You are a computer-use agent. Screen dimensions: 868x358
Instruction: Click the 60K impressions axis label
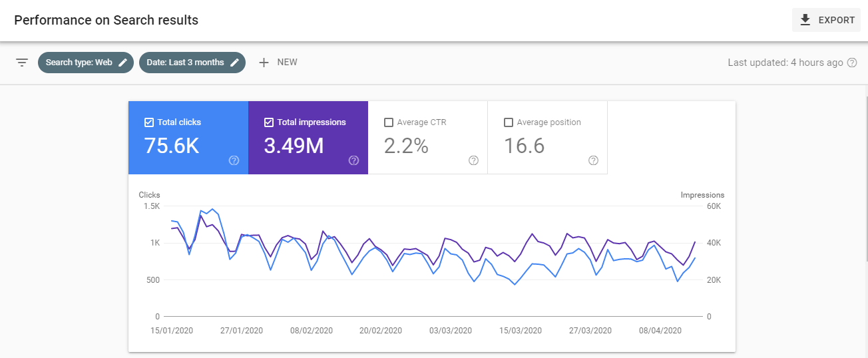(714, 206)
